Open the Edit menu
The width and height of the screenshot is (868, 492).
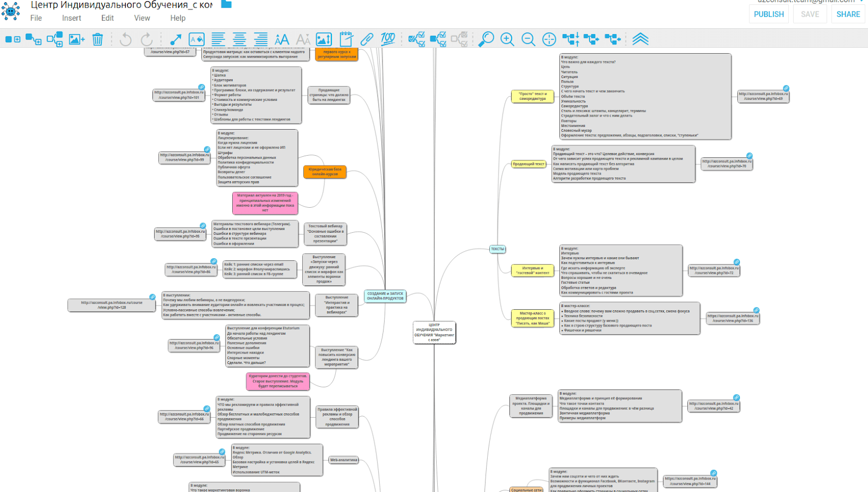pos(107,18)
